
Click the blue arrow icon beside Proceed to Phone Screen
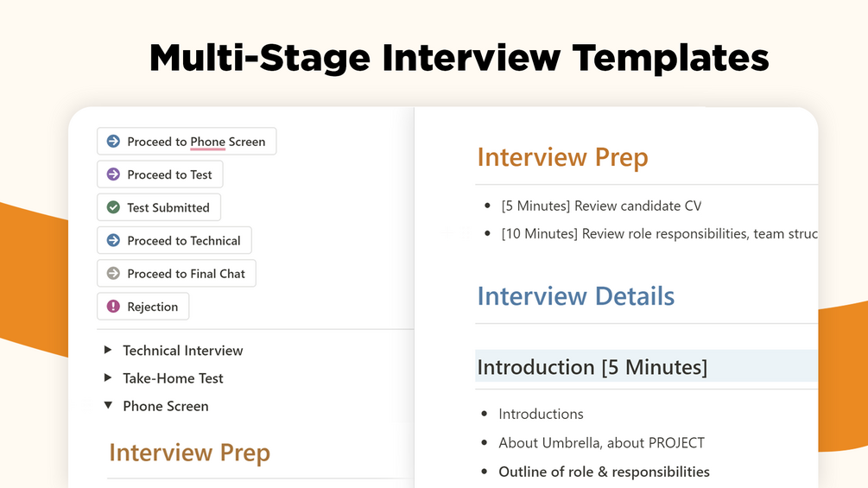(113, 142)
